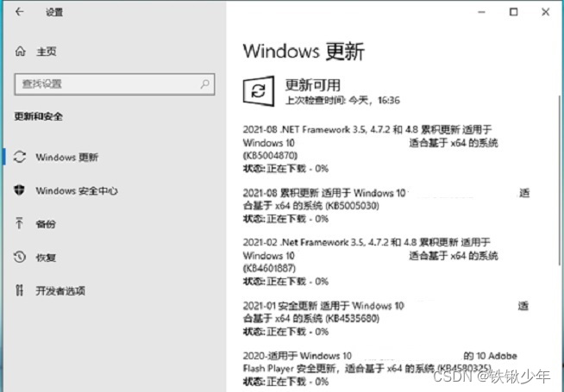Click download status under KB4535680
The height and width of the screenshot is (392, 564).
click(x=285, y=332)
